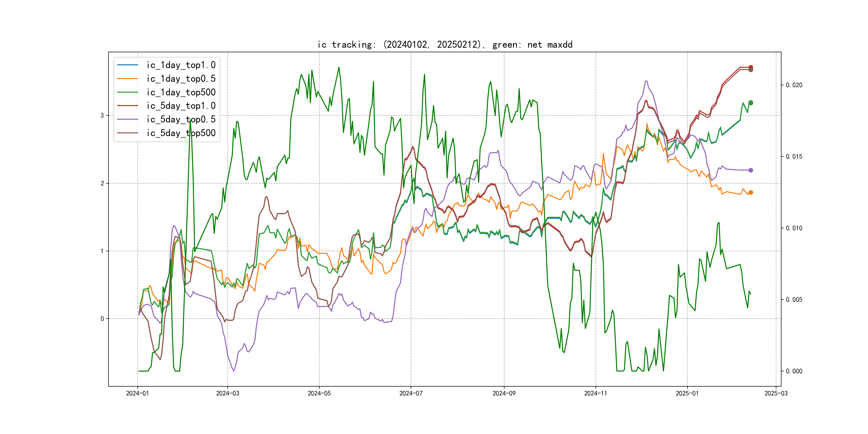Click the left axis tick label 3
Viewport: 868px width, 434px height.
[x=102, y=115]
